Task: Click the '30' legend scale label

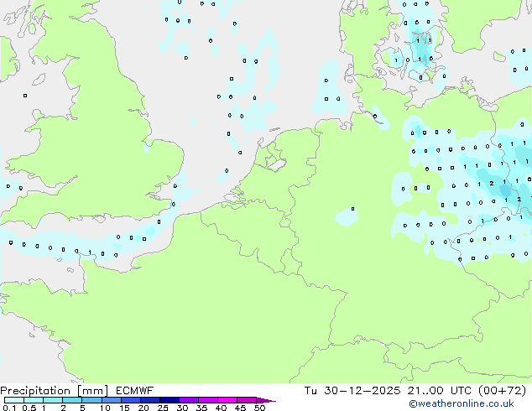Action: tap(182, 408)
